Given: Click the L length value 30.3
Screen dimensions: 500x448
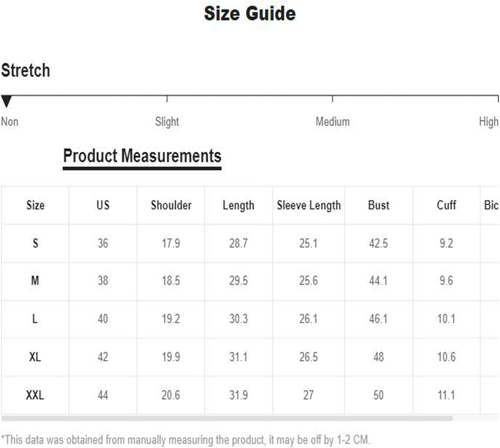Looking at the screenshot, I should click(238, 319).
